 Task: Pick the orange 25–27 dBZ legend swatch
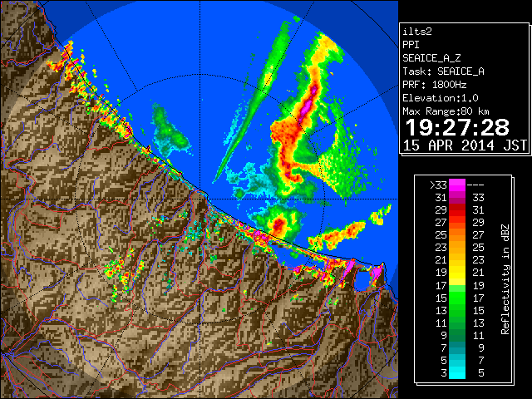coord(457,234)
